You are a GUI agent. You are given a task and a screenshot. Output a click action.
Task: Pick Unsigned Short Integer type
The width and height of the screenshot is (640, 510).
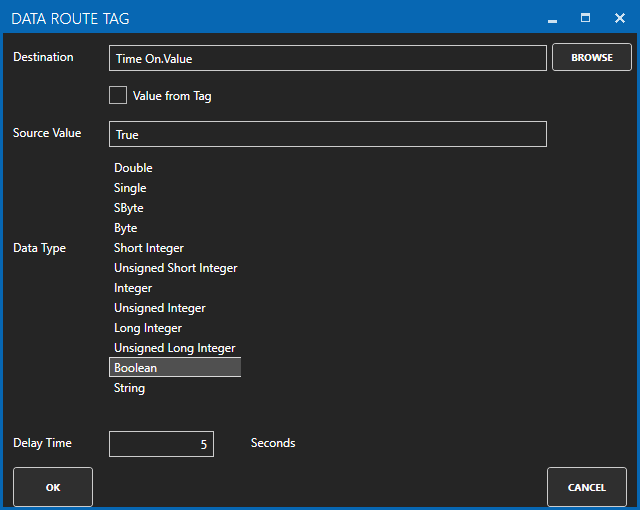(175, 268)
